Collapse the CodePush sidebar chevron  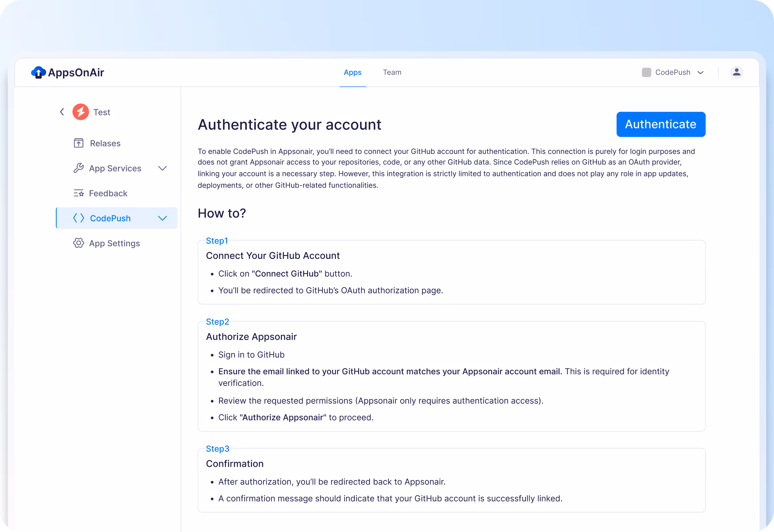(x=162, y=218)
